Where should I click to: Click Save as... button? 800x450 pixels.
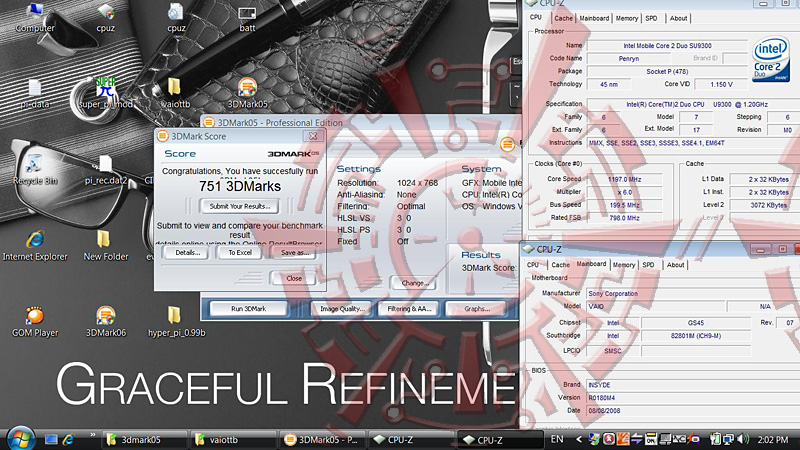click(294, 253)
